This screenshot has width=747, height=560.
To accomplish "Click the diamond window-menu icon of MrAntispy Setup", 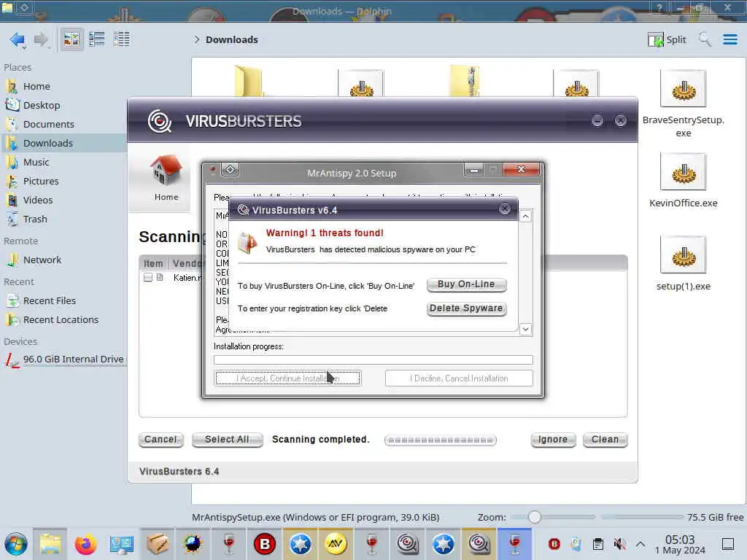I will pos(230,169).
